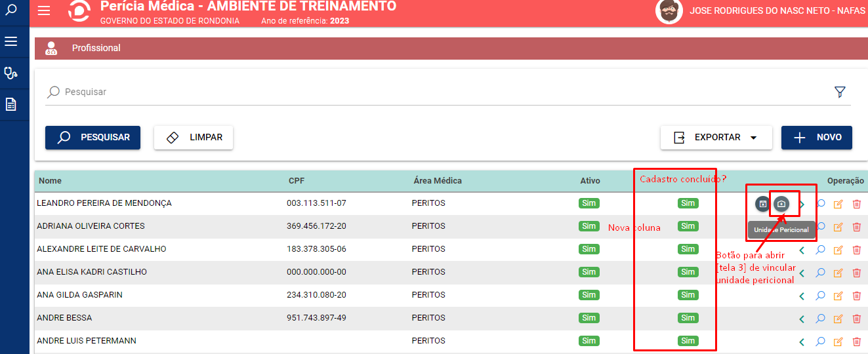Click CPF 951.743.897-49
This screenshot has width=868, height=354.
point(316,318)
